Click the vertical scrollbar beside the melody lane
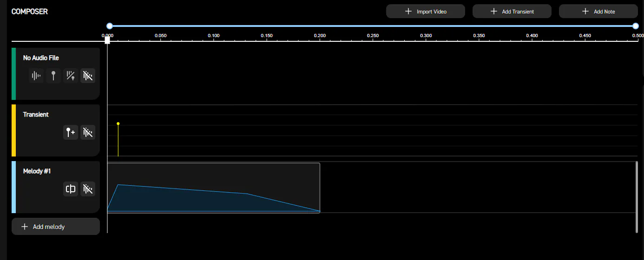644x260 pixels. 637,197
